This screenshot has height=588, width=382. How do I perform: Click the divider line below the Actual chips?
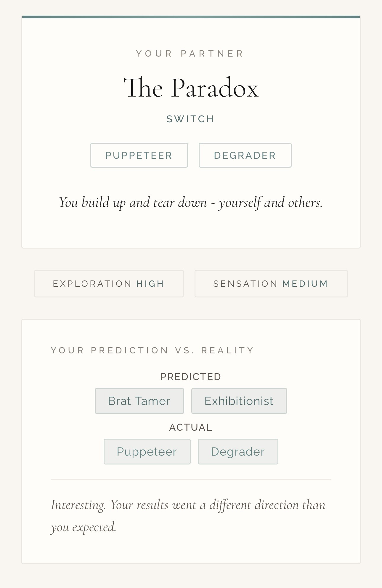click(191, 479)
